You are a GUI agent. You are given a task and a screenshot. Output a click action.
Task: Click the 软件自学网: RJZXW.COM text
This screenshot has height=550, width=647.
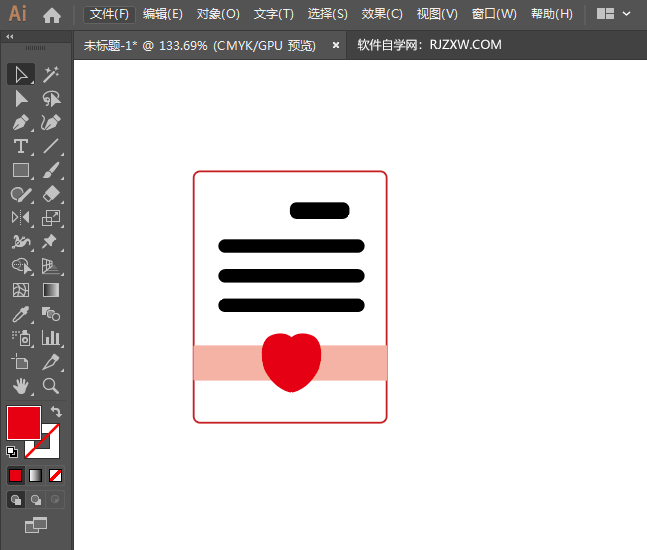(x=430, y=45)
